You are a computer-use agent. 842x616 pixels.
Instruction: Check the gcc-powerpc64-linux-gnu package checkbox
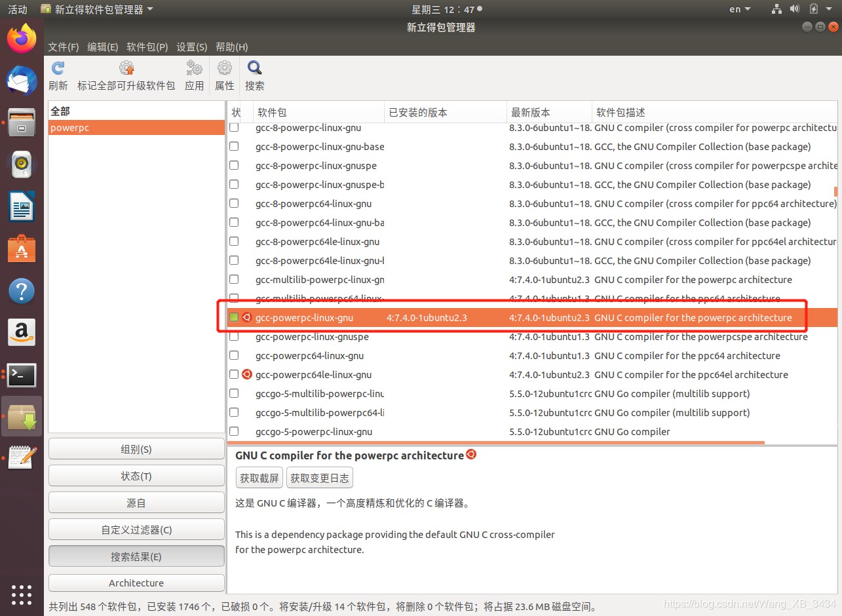[234, 355]
